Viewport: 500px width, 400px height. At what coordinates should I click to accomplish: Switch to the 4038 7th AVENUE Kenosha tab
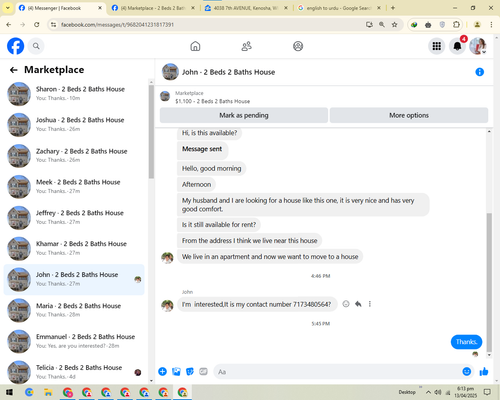click(246, 8)
